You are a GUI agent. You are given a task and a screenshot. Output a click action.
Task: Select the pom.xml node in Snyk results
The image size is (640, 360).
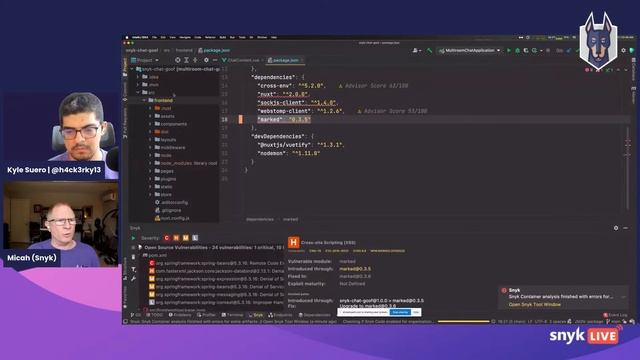[155, 255]
